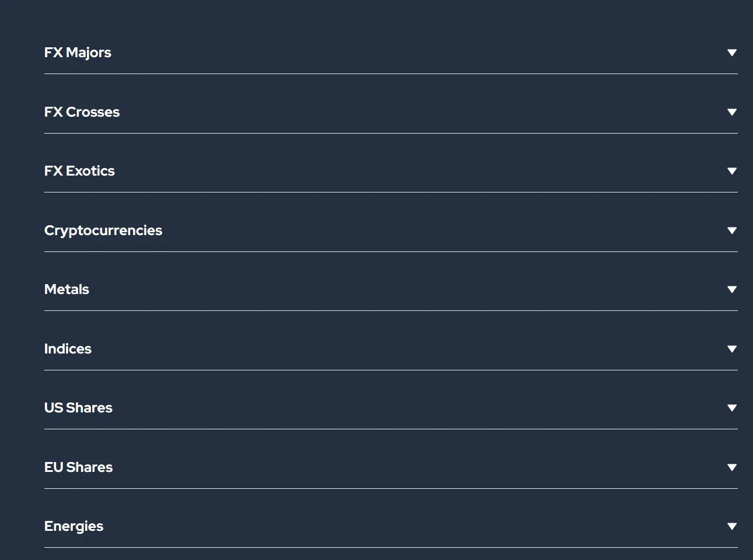Click the Cryptocurrencies down arrow

[x=732, y=230]
